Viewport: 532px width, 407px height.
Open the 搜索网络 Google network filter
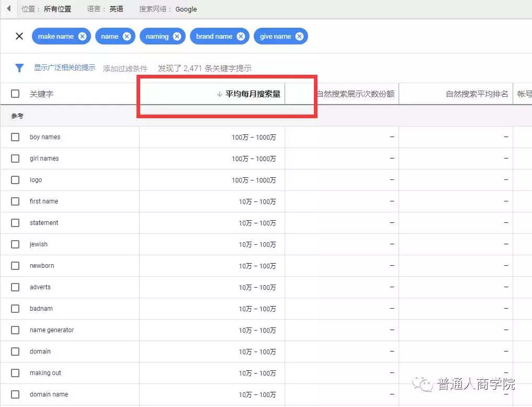click(167, 9)
